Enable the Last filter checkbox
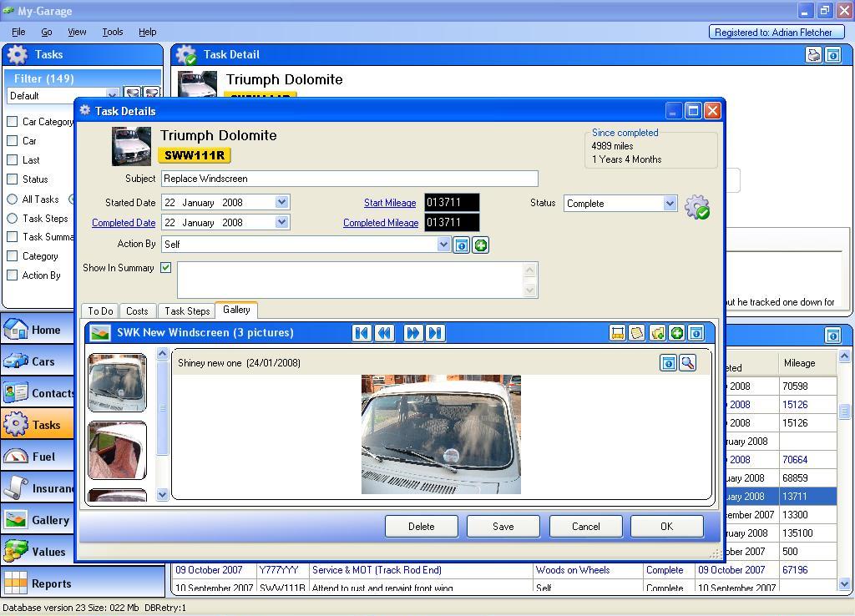Screen dimensions: 855x616 13,160
